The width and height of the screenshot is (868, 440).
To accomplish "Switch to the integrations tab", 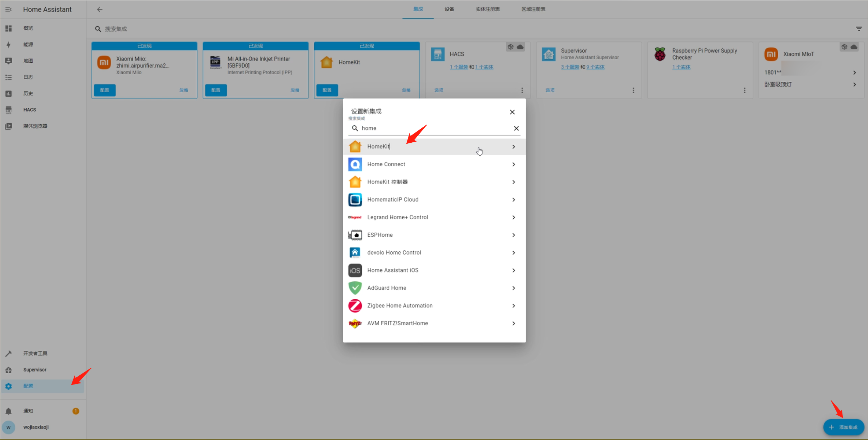I will [418, 9].
